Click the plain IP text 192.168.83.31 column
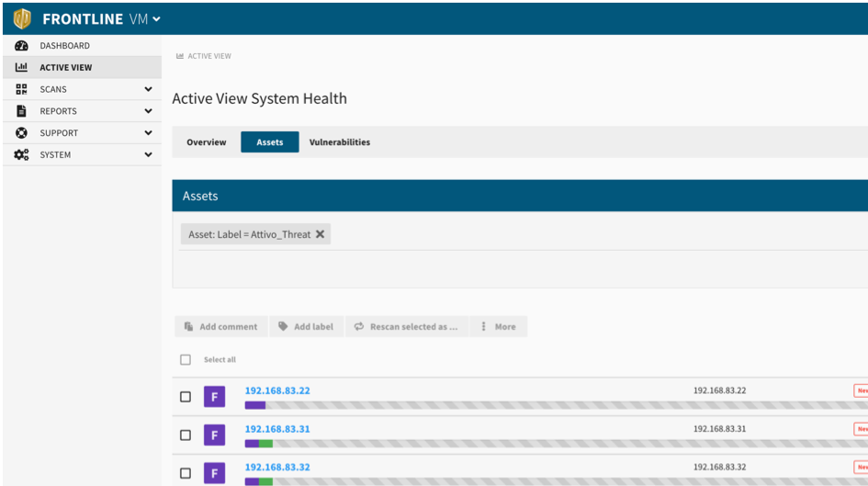This screenshot has width=868, height=486. tap(719, 428)
